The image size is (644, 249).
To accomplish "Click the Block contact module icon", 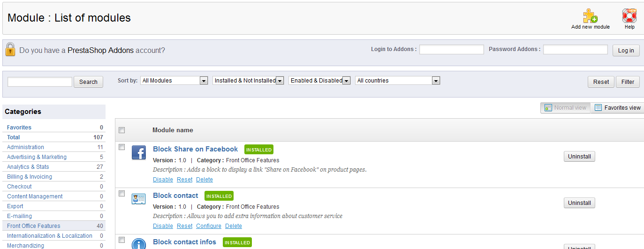I will pos(139,199).
